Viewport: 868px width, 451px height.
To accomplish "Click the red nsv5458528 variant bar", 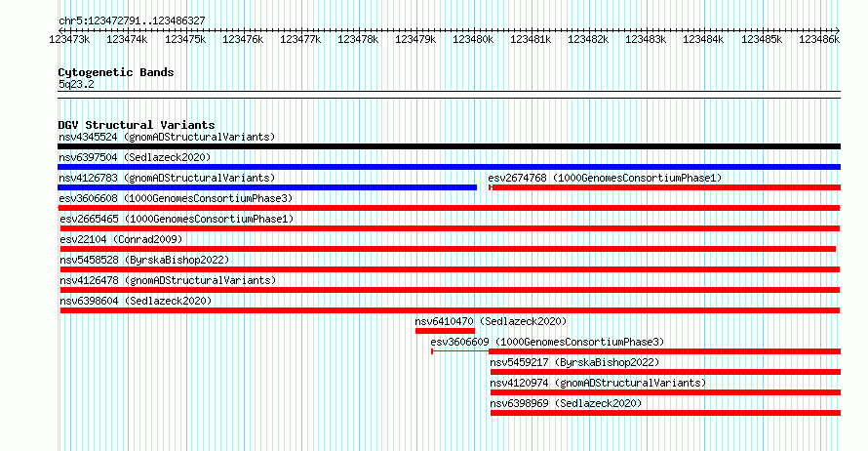I will (x=450, y=269).
